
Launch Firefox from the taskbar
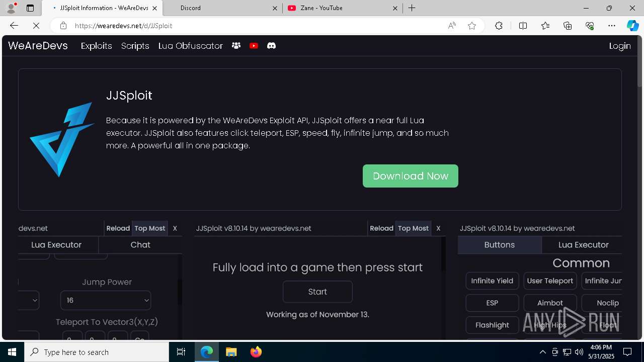pyautogui.click(x=256, y=352)
